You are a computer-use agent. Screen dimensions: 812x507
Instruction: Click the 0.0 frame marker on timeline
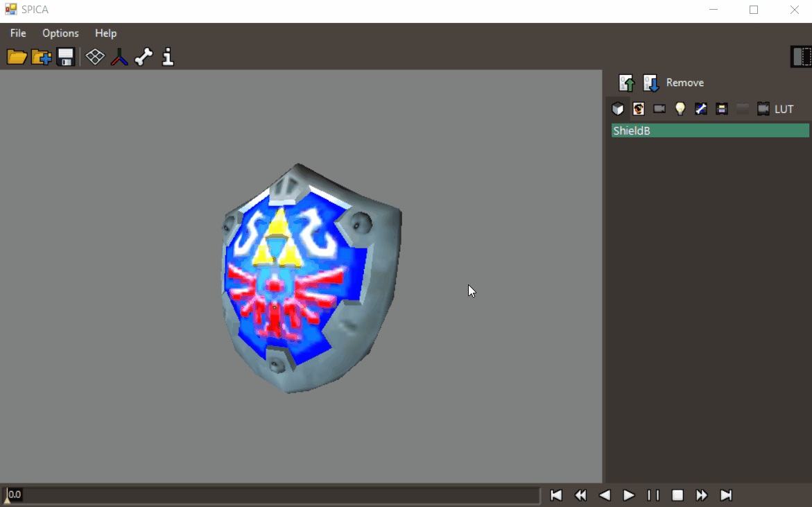tap(15, 494)
